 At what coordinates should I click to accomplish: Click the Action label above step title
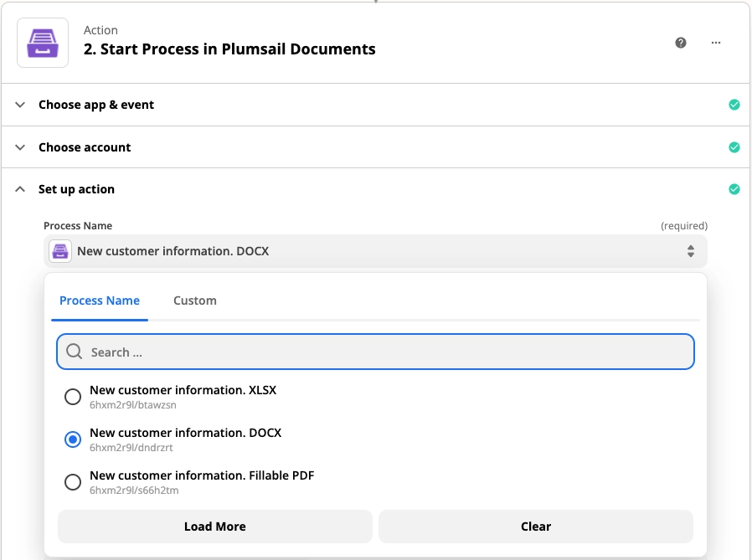click(100, 30)
